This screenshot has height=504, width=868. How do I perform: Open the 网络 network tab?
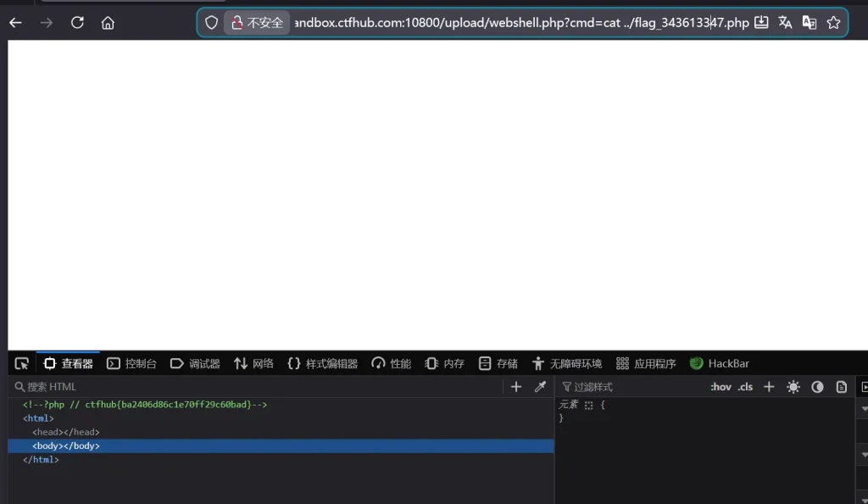253,363
